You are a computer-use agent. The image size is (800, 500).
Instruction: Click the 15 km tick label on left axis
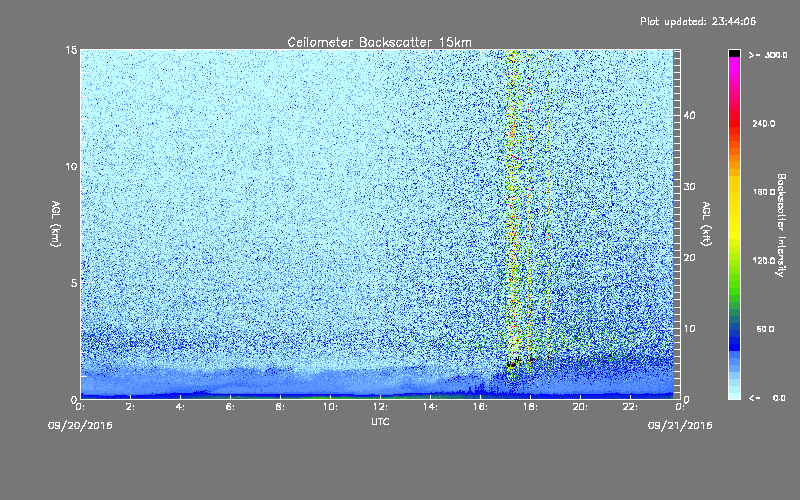pos(71,50)
